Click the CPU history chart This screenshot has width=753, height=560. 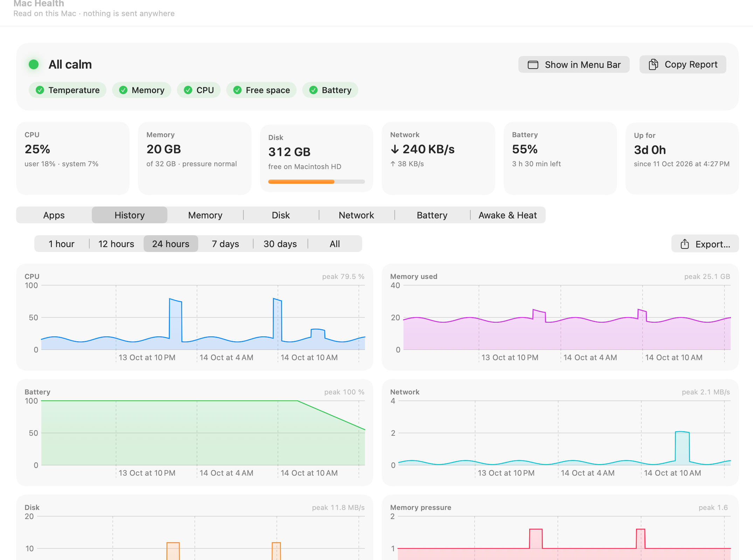coord(195,317)
